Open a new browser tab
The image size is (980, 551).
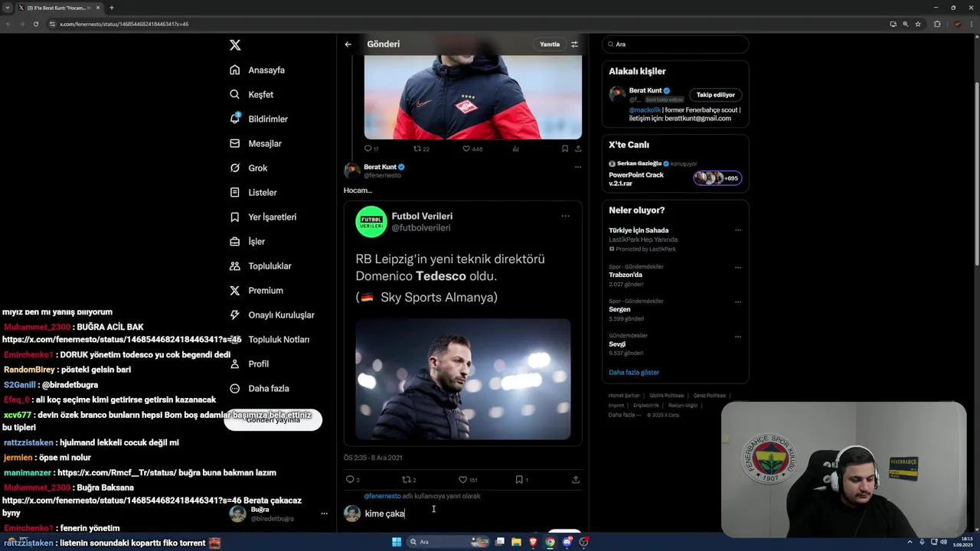(112, 8)
